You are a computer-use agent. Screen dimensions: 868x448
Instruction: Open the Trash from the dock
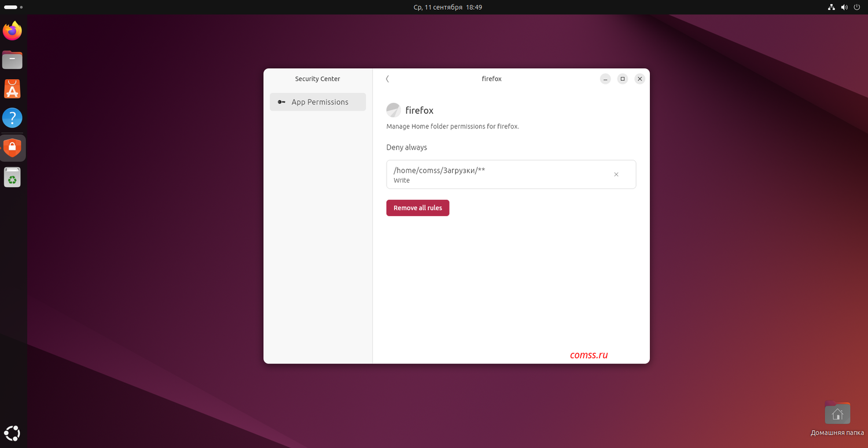pos(12,177)
